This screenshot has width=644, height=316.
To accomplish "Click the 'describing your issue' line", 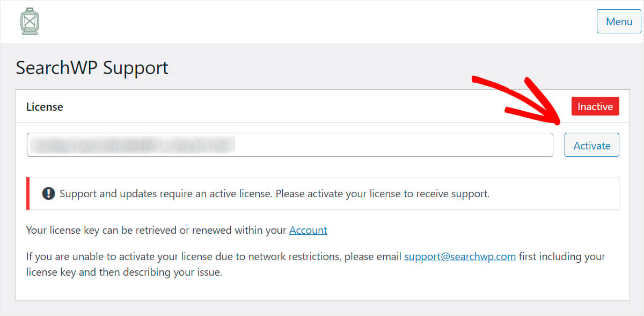I will [x=124, y=272].
